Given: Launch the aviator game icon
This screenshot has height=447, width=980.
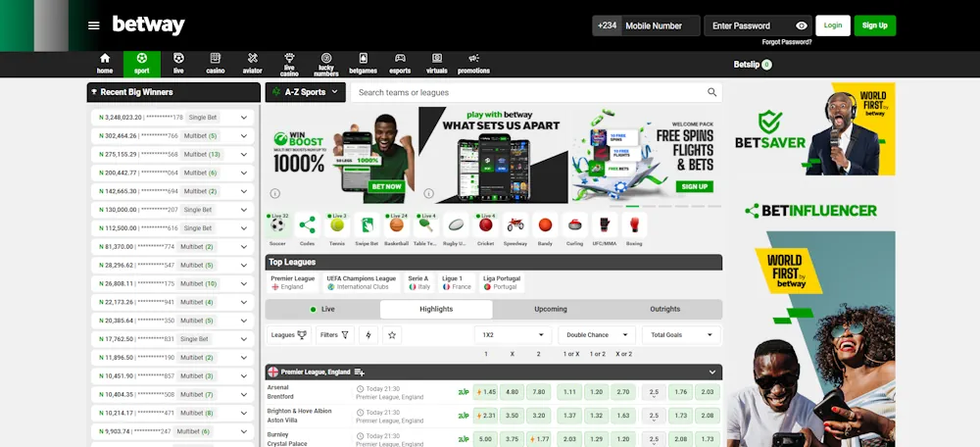Looking at the screenshot, I should (253, 58).
